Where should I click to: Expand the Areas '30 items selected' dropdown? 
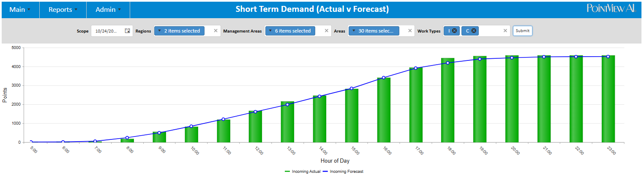(374, 31)
